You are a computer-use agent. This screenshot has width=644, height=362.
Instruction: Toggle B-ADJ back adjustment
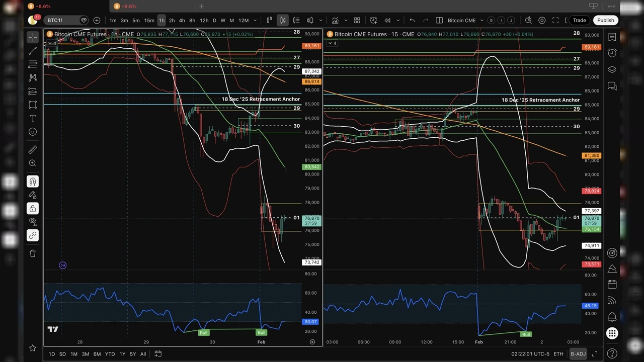click(x=578, y=354)
